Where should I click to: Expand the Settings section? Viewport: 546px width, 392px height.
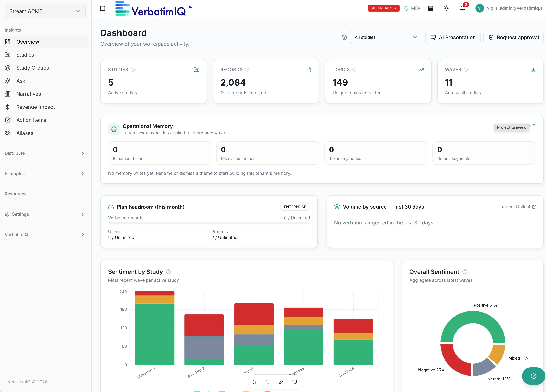45,214
